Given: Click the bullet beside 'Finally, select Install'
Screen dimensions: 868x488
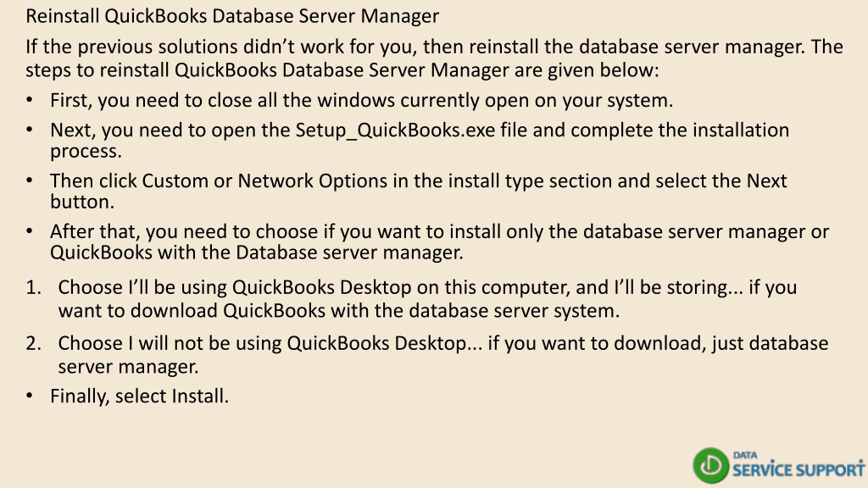Looking at the screenshot, I should click(30, 396).
